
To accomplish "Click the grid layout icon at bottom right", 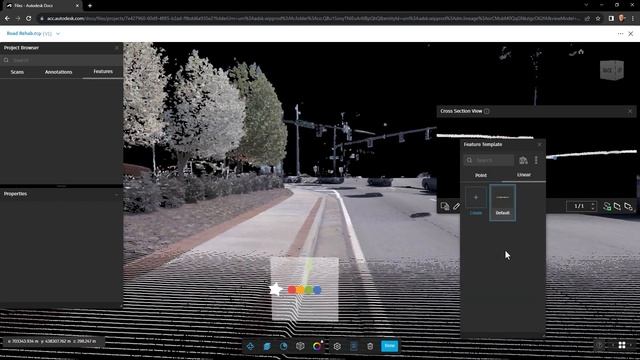I will [x=622, y=345].
